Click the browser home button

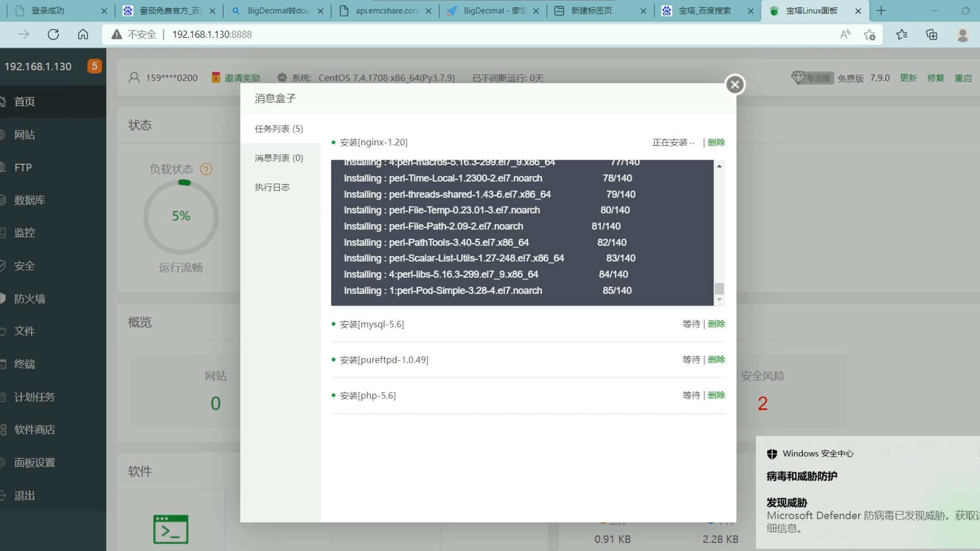[83, 34]
